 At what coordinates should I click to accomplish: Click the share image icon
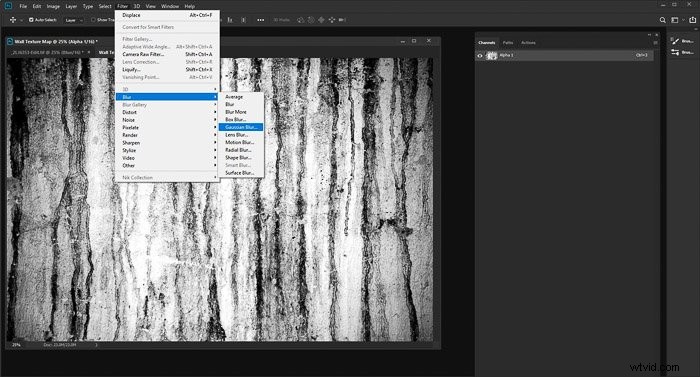(x=692, y=20)
